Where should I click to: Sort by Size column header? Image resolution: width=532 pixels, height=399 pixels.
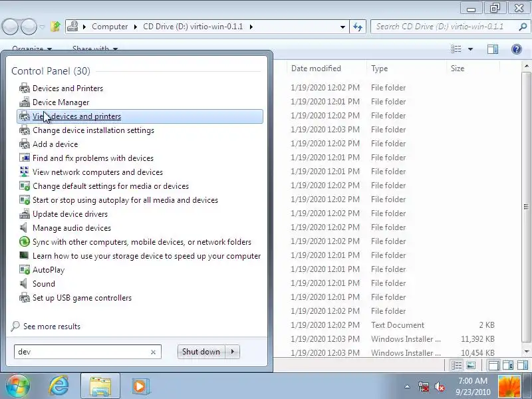pos(458,68)
